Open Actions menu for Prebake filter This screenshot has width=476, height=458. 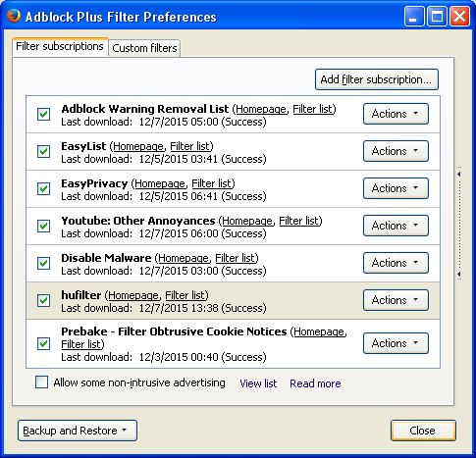(396, 343)
